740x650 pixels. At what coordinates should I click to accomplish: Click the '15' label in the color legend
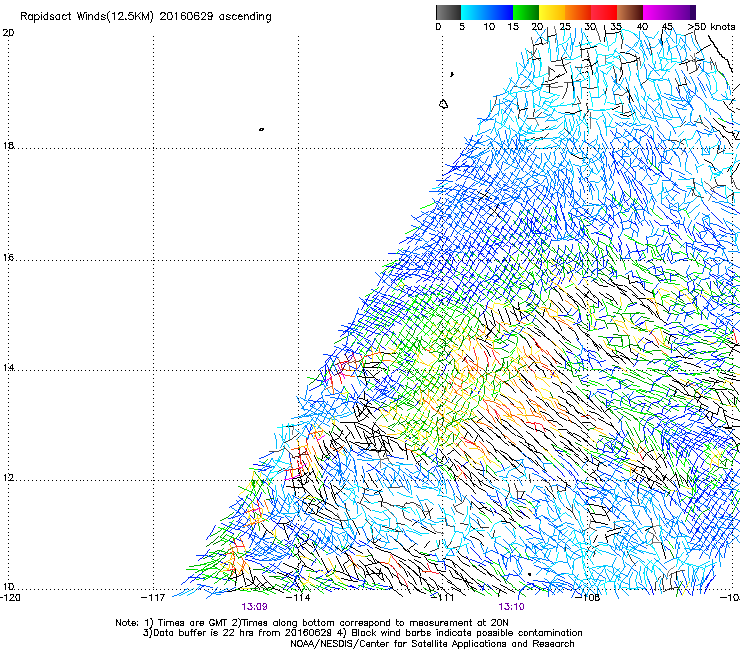513,27
